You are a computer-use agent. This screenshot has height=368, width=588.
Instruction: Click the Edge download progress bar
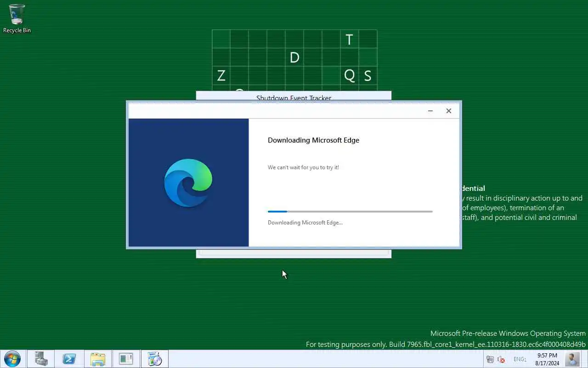click(350, 212)
